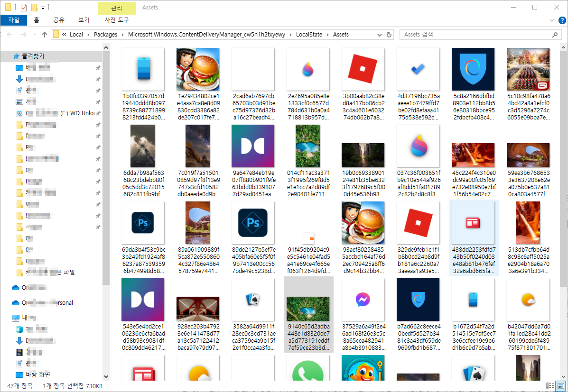Image resolution: width=568 pixels, height=392 pixels.
Task: Click the search magnifier icon
Action: coord(555,35)
